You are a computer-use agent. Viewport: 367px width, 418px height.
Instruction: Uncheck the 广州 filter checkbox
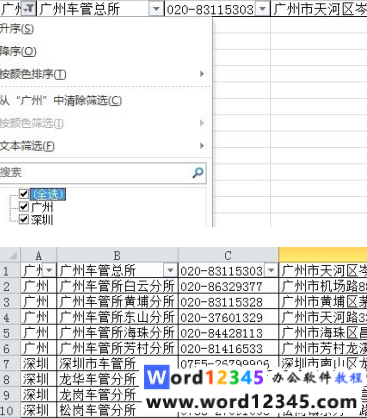click(24, 207)
